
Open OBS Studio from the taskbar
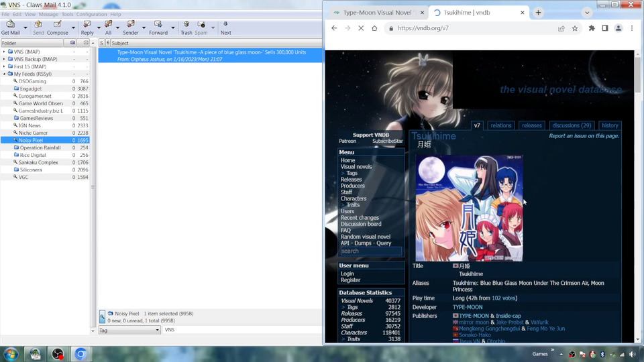point(58,354)
